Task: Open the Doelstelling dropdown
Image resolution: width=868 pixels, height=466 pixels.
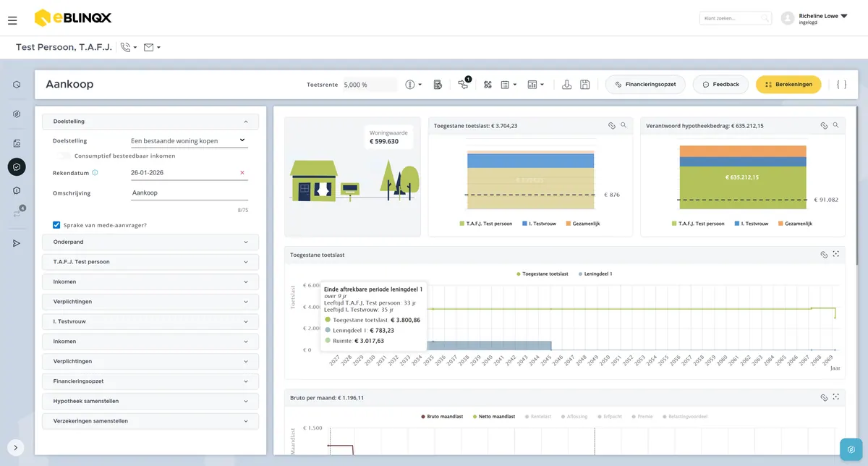Action: (188, 140)
